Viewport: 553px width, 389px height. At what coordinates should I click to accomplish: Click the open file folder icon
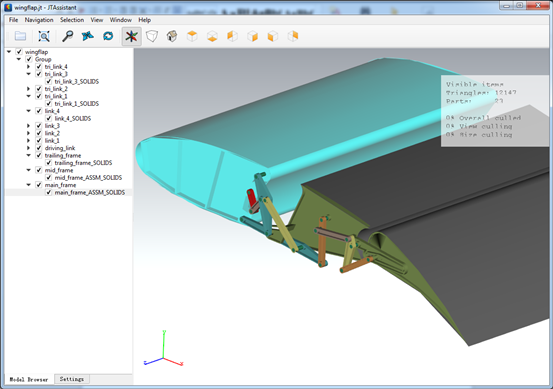[x=20, y=36]
